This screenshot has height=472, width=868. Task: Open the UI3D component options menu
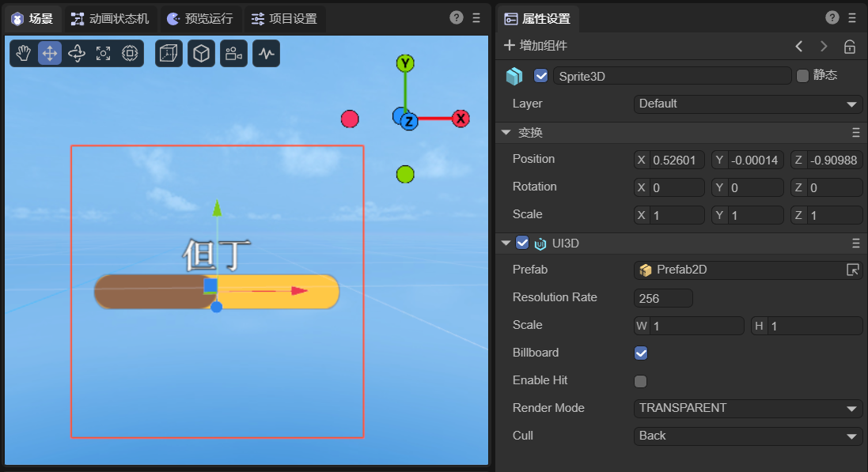(856, 244)
